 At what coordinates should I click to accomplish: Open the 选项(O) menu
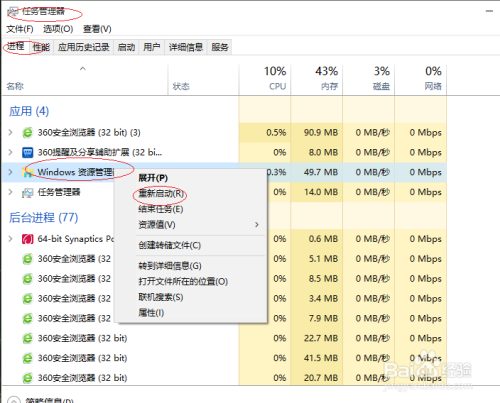(58, 29)
